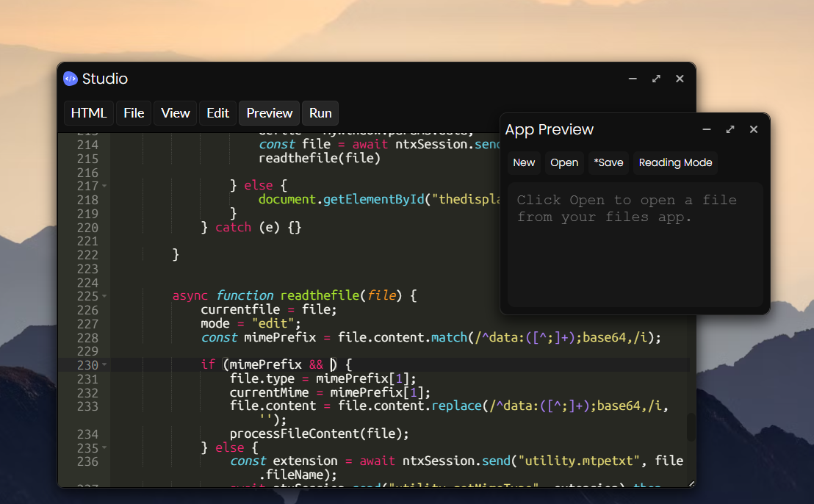Screen dimensions: 814x504
Task: Collapse the else block at line 235
Action: 104,447
